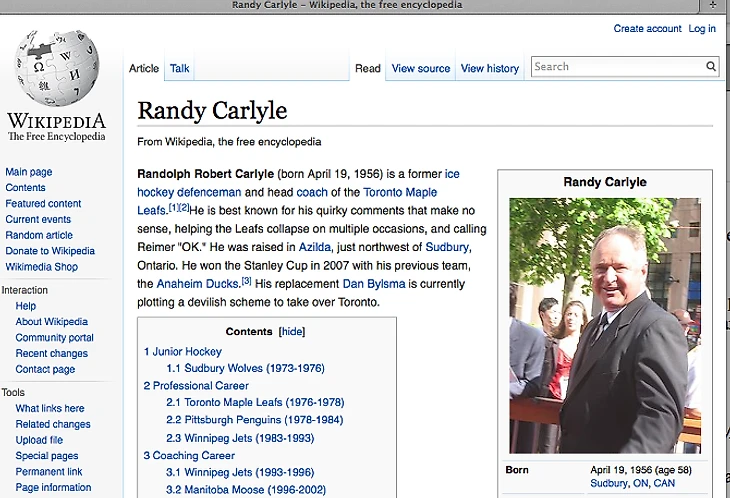This screenshot has width=730, height=498.
Task: Open the Article tab
Action: (144, 68)
